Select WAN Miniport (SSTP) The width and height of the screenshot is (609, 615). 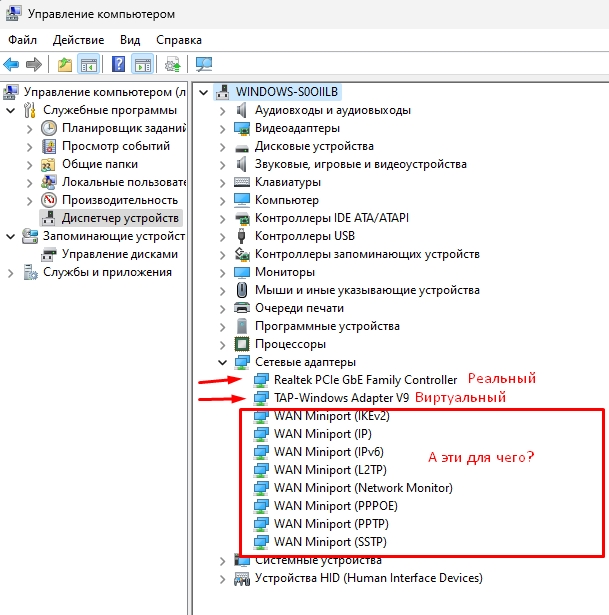point(330,542)
